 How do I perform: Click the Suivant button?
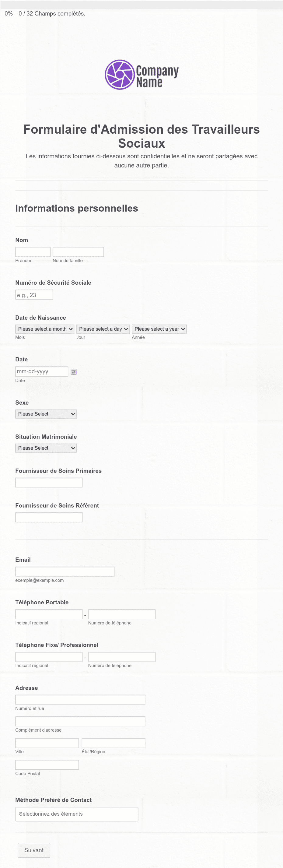coord(34,850)
